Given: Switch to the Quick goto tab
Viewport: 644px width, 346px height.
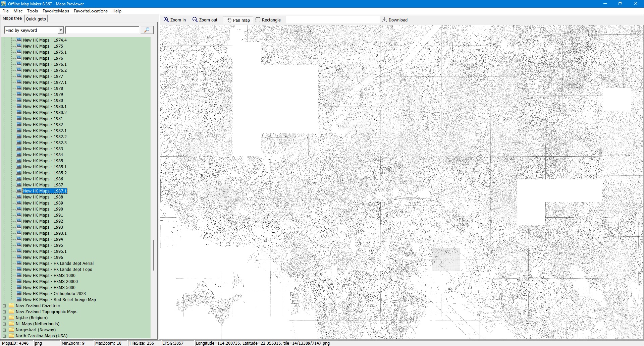Looking at the screenshot, I should (x=36, y=19).
